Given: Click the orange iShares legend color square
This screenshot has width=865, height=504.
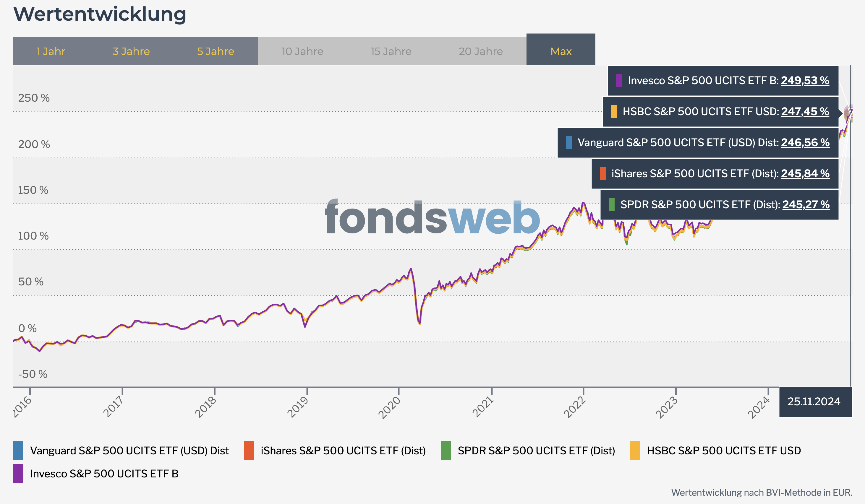Looking at the screenshot, I should pyautogui.click(x=249, y=451).
